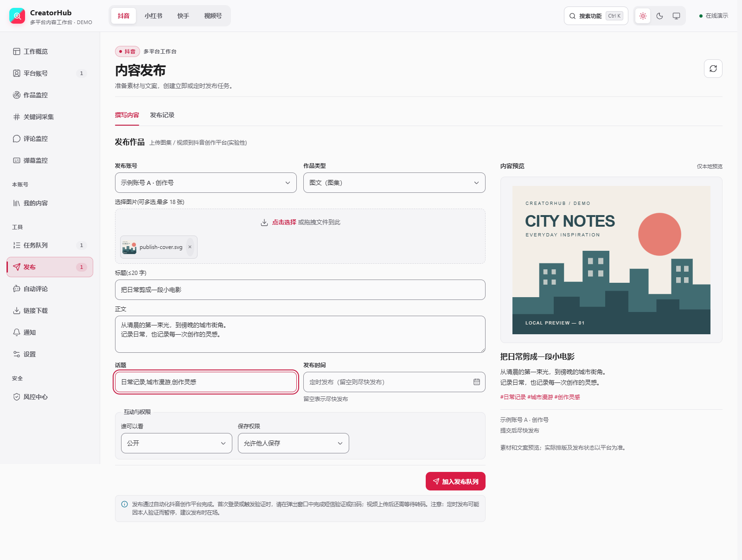Viewport: 742px width, 560px height.
Task: Switch to the 抖音 platform tab
Action: [123, 16]
